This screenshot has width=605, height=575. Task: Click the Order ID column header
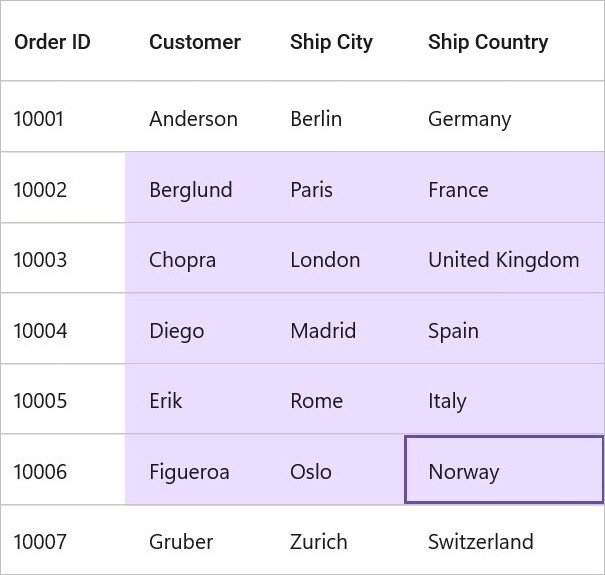63,41
